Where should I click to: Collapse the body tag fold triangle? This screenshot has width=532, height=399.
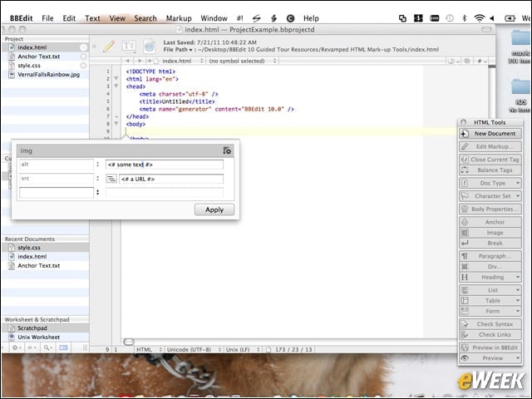pos(116,124)
